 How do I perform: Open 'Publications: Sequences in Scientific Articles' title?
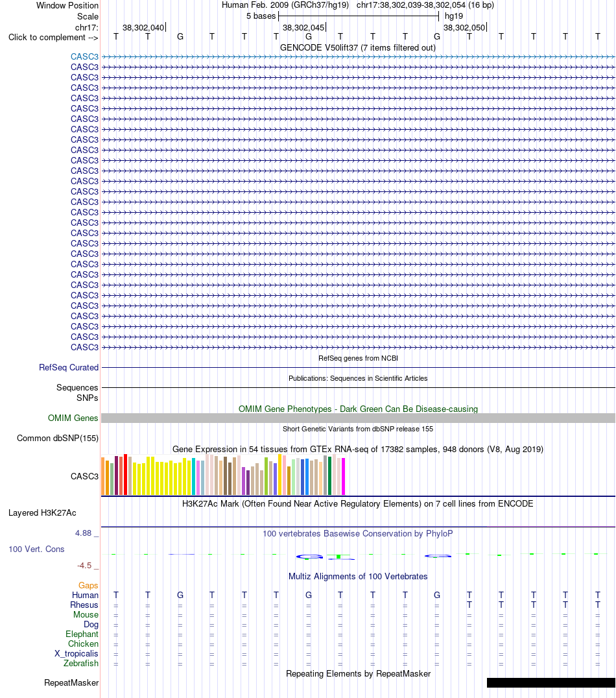tap(358, 378)
